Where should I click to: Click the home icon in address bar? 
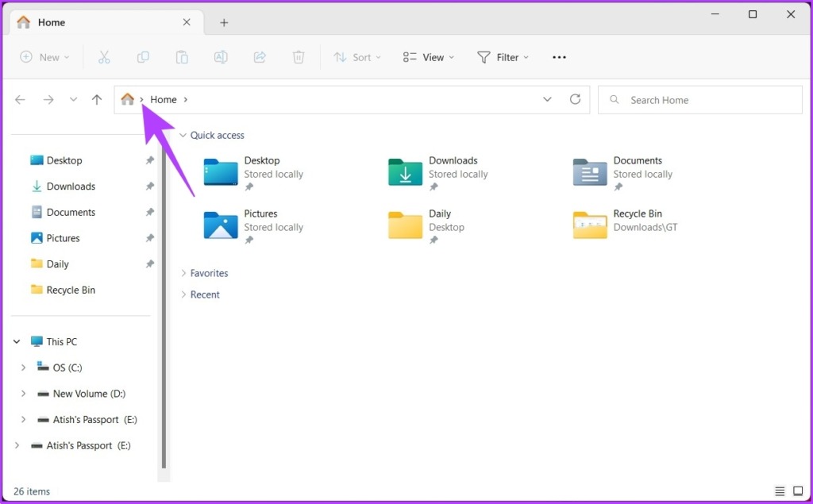coord(128,98)
